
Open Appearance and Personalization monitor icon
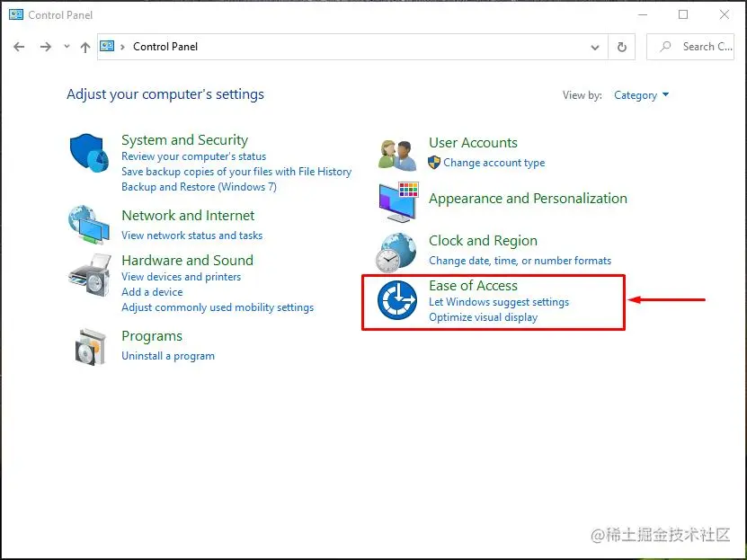point(398,202)
